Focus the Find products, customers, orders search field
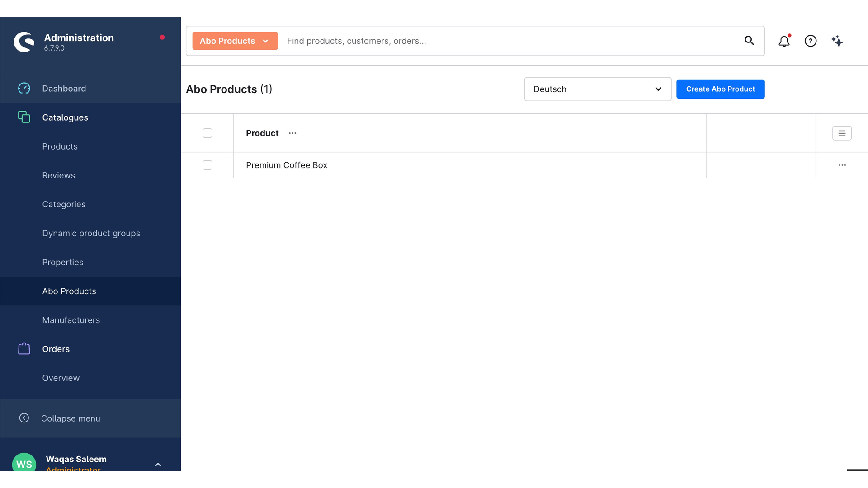Image resolution: width=868 pixels, height=488 pixels. pyautogui.click(x=511, y=41)
